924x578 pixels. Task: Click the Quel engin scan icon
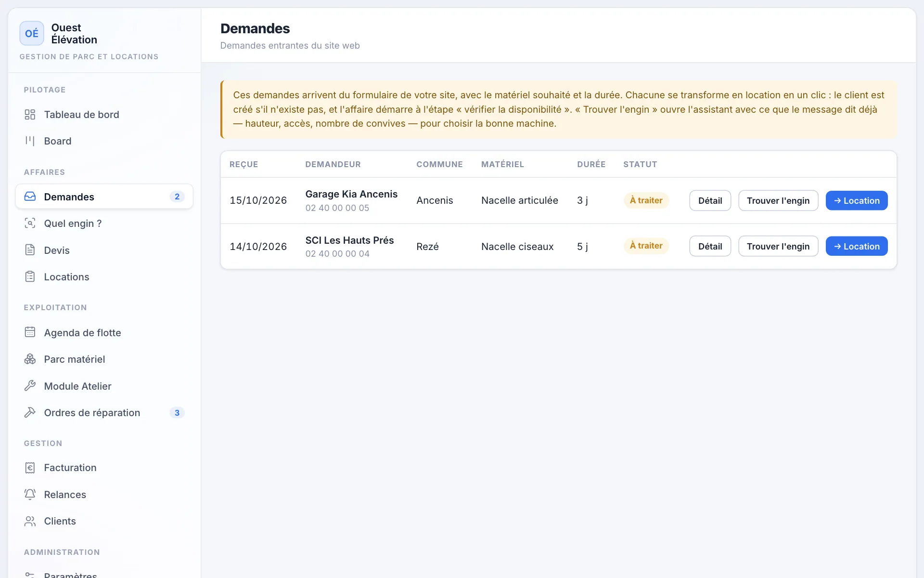(30, 223)
